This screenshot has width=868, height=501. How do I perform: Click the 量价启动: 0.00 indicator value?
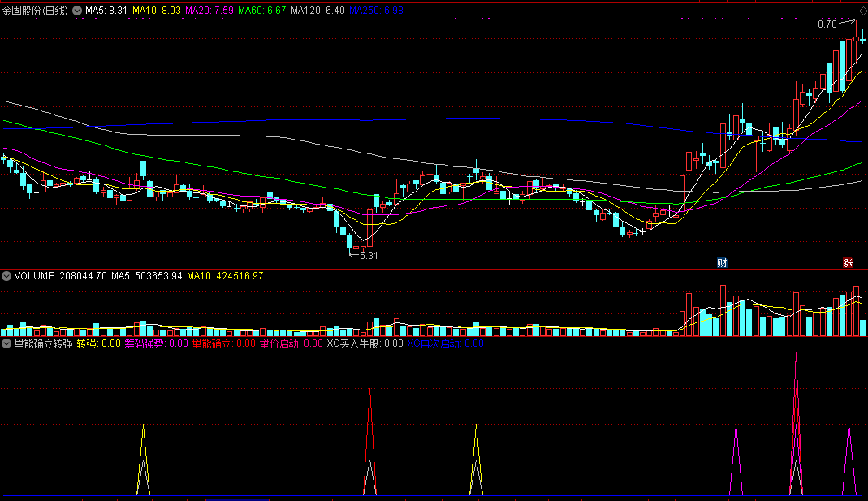pyautogui.click(x=291, y=343)
